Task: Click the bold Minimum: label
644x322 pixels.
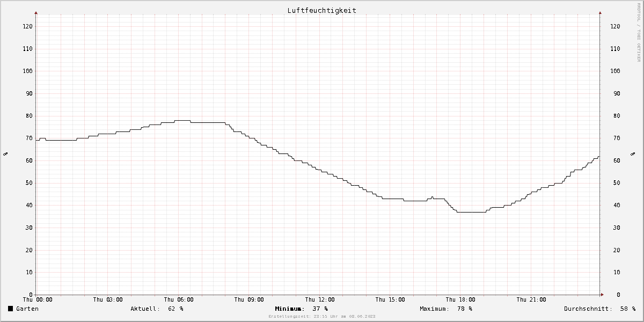Action: point(290,309)
